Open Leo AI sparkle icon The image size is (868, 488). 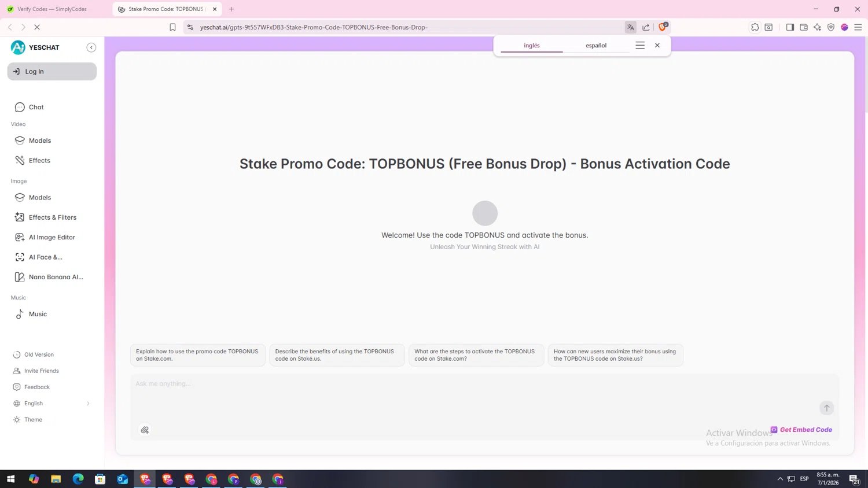point(817,27)
